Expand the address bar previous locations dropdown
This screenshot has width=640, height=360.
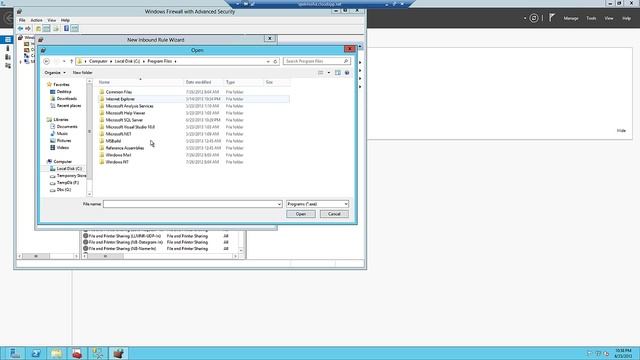pyautogui.click(x=268, y=61)
